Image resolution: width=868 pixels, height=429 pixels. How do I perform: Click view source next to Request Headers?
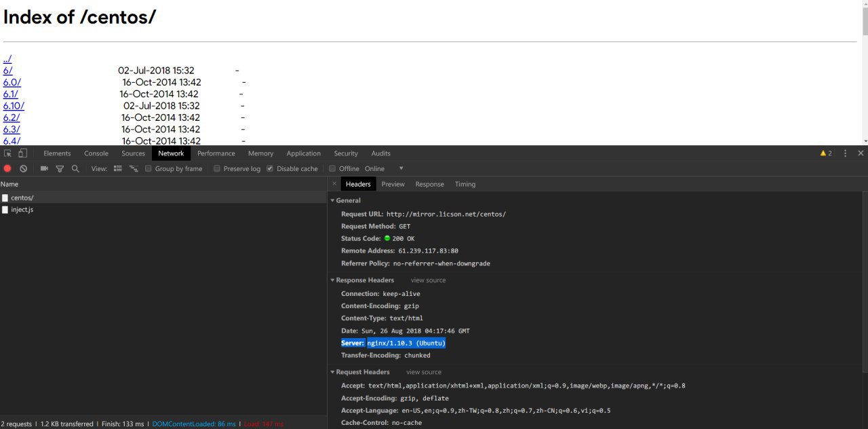424,372
